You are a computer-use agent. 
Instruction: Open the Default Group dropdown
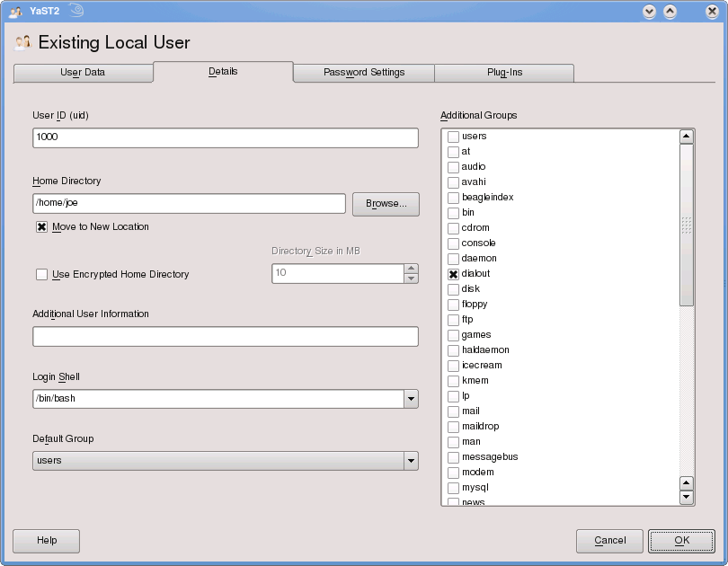coord(226,461)
